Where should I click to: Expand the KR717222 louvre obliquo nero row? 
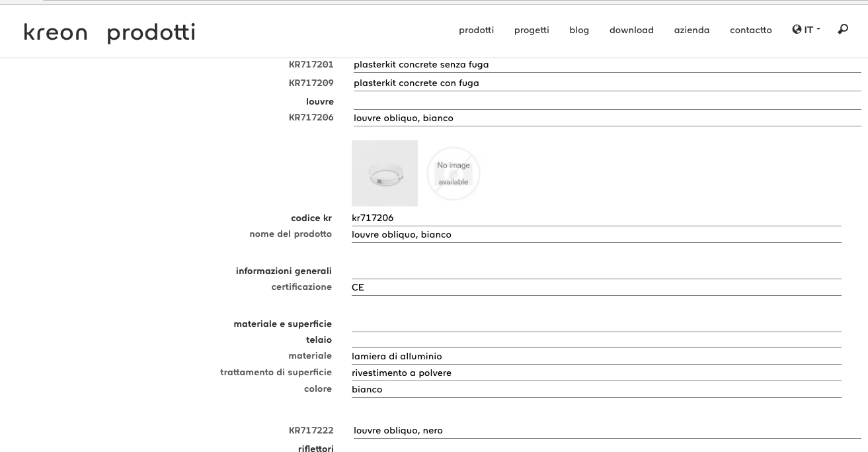[398, 431]
